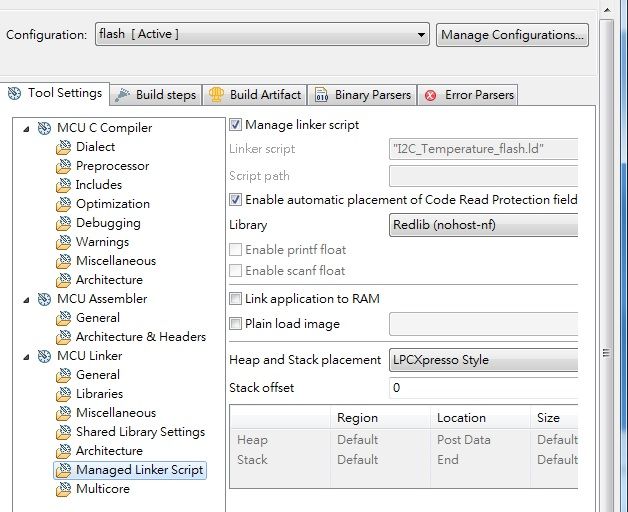Click the Stack offset input field
Screen dimensions: 628x512
point(484,387)
